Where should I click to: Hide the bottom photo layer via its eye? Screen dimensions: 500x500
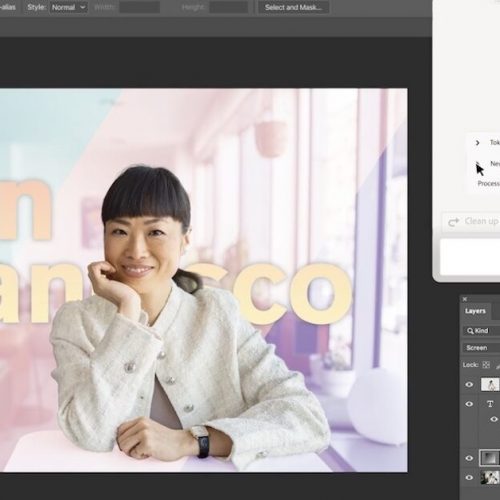coord(469,477)
